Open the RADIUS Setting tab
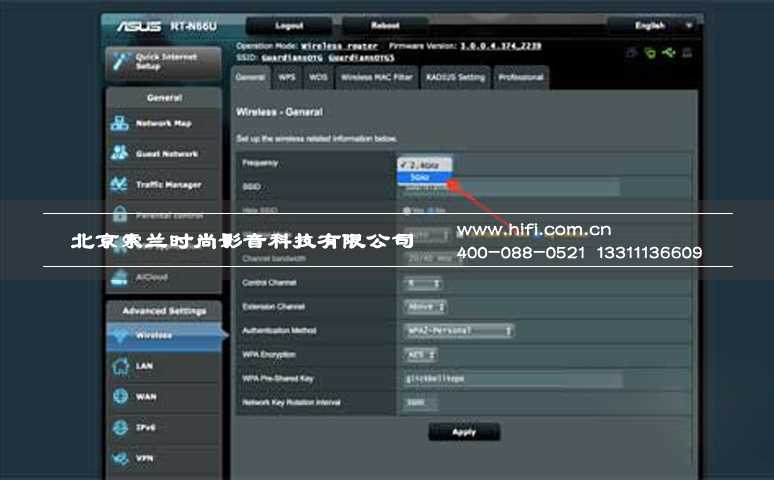The height and width of the screenshot is (480, 774). pyautogui.click(x=456, y=78)
